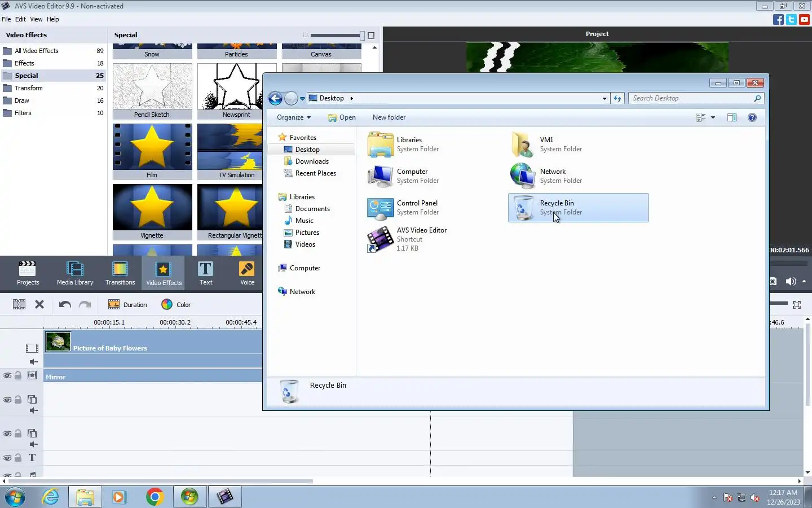Open the Video Effects section button

point(164,273)
